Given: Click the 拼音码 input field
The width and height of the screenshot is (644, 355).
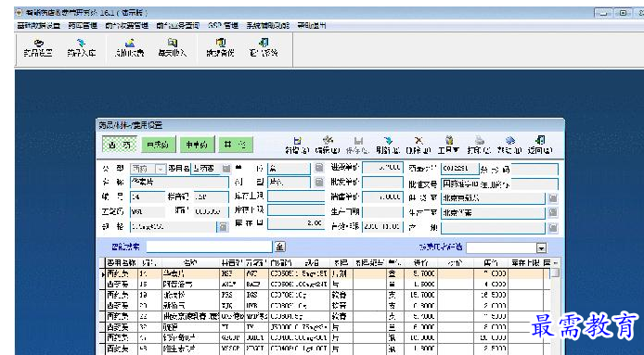Looking at the screenshot, I should (x=211, y=197).
